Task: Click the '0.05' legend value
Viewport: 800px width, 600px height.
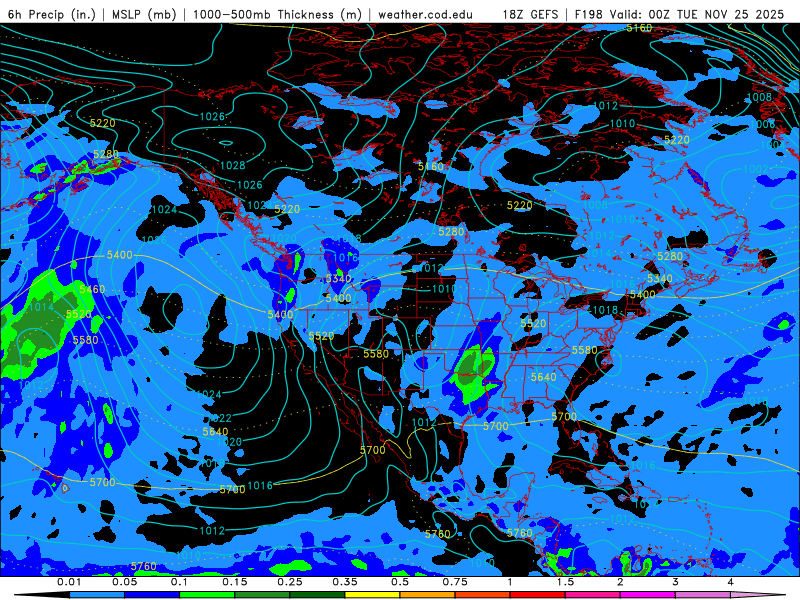Action: point(124,582)
